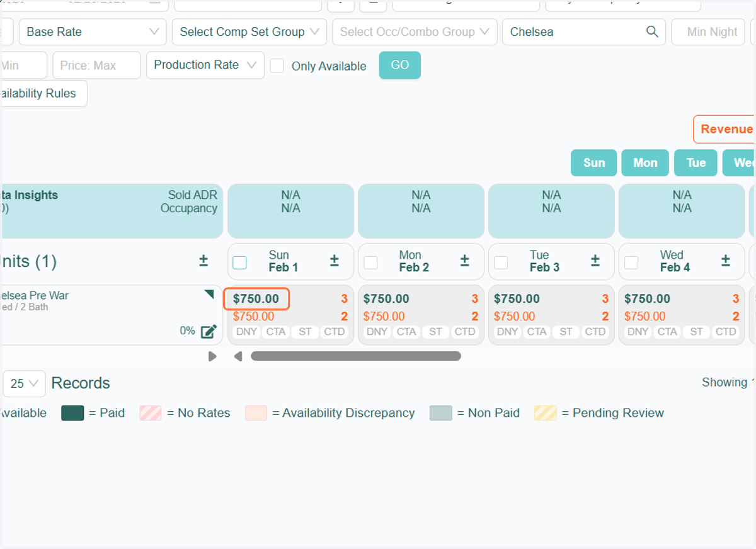Check the Mon Feb 2 column checkbox

pyautogui.click(x=370, y=262)
